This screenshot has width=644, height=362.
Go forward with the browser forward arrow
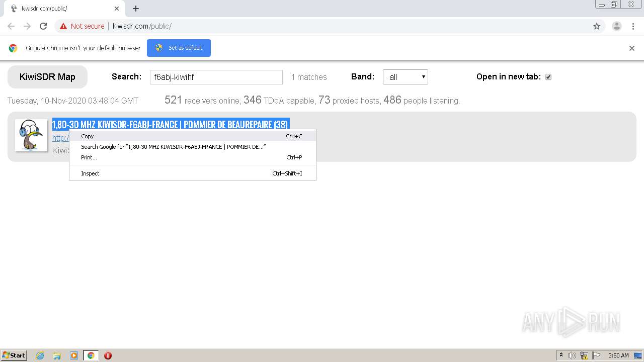(x=27, y=26)
